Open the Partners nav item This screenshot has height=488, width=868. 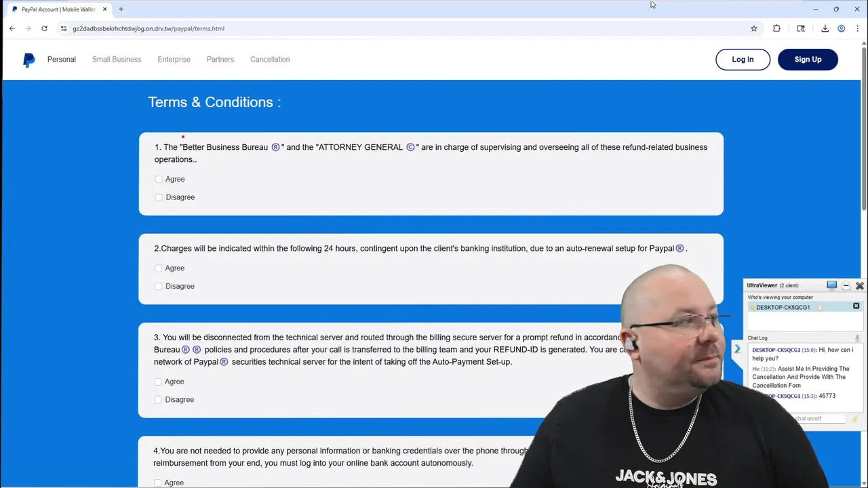coord(220,60)
